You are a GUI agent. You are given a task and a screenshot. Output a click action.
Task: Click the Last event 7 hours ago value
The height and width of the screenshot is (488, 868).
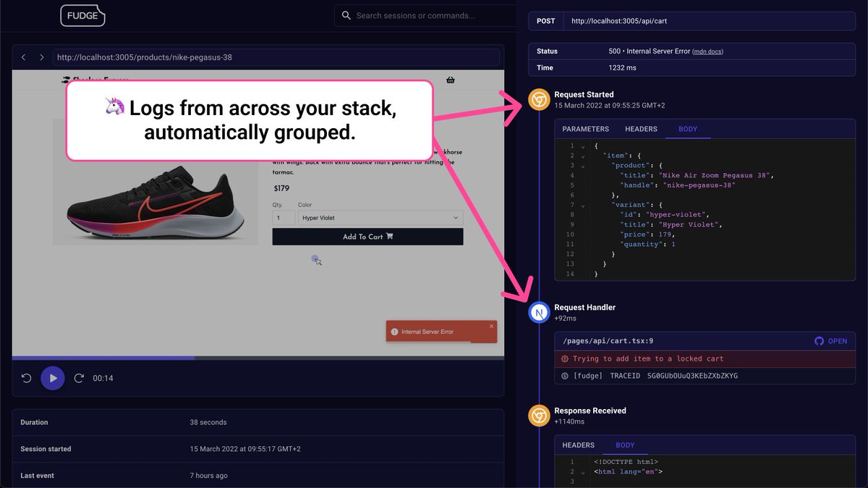[208, 476]
